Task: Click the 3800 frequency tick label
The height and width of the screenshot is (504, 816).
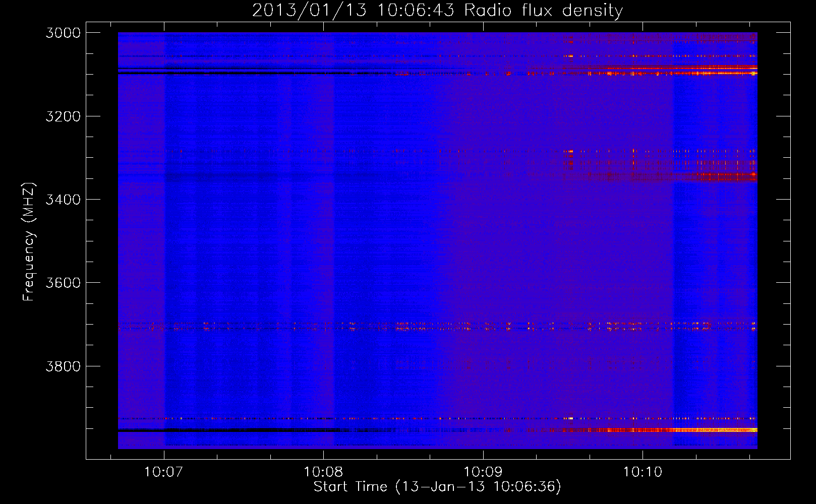Action: [x=63, y=366]
